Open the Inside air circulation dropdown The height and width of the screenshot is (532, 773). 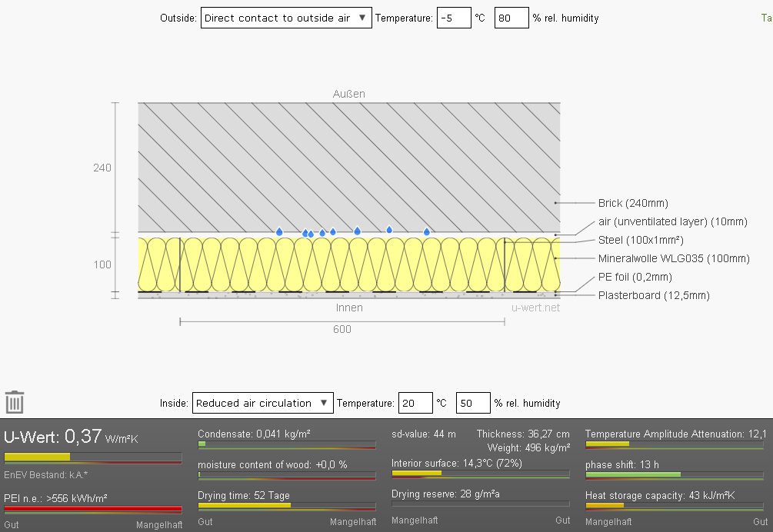(262, 403)
